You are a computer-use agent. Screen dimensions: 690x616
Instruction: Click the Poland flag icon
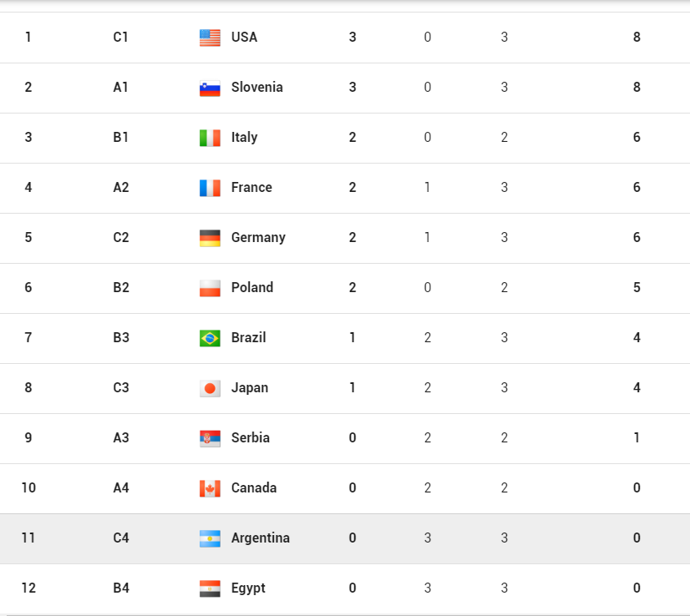coord(210,288)
